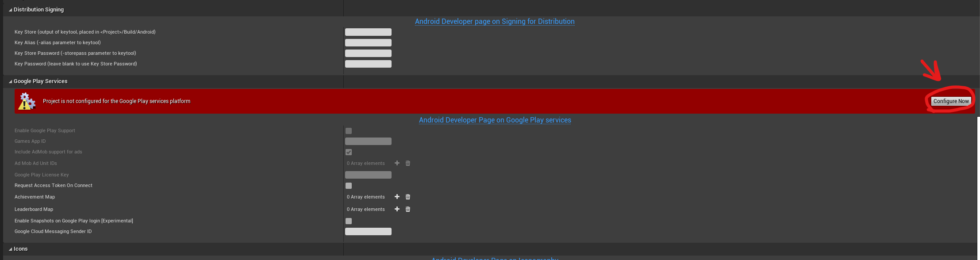The image size is (980, 260).
Task: Add element to Leaderboard Map array
Action: coord(397,209)
